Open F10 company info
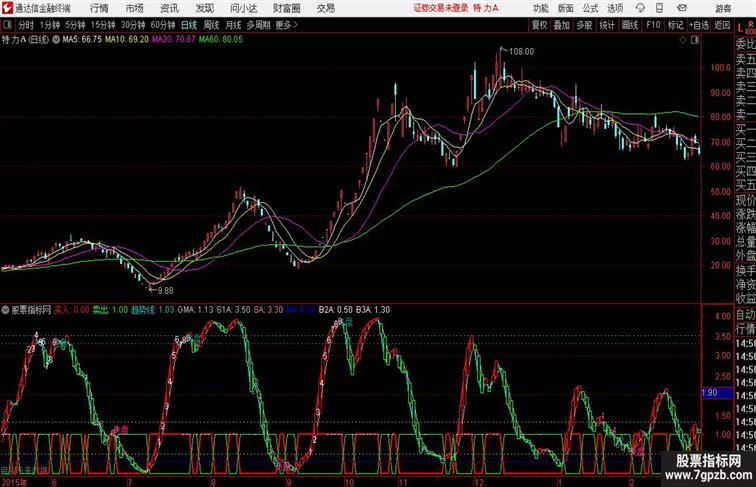756x487 pixels. coord(653,25)
